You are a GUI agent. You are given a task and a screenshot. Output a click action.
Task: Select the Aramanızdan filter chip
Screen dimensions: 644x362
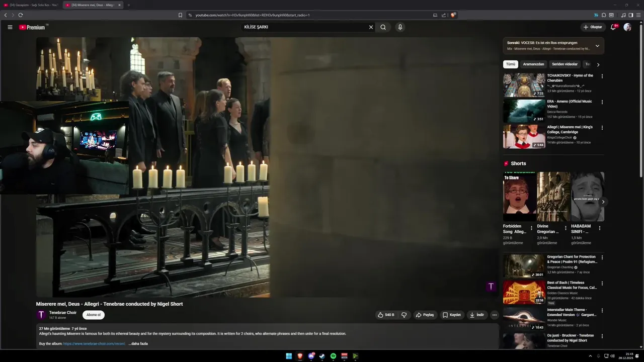click(x=533, y=64)
